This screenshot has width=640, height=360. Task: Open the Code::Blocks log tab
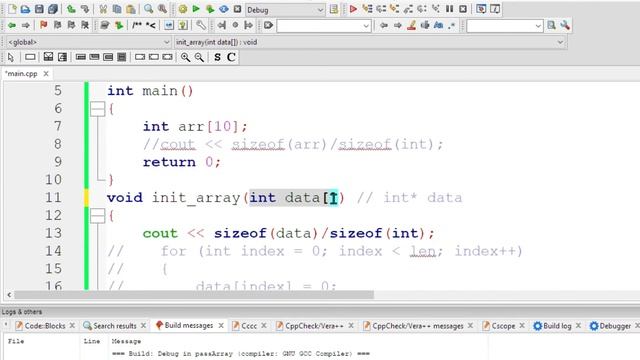click(44, 326)
